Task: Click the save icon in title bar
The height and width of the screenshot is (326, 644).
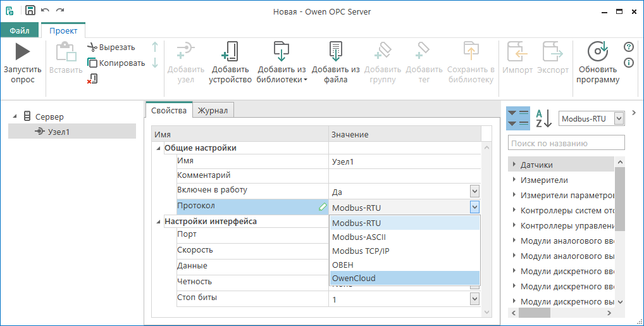Action: click(x=30, y=10)
